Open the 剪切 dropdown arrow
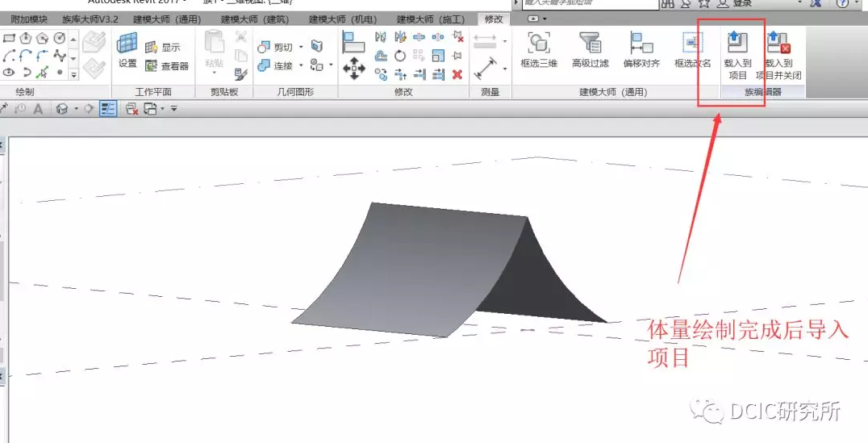The image size is (868, 443). tap(301, 48)
